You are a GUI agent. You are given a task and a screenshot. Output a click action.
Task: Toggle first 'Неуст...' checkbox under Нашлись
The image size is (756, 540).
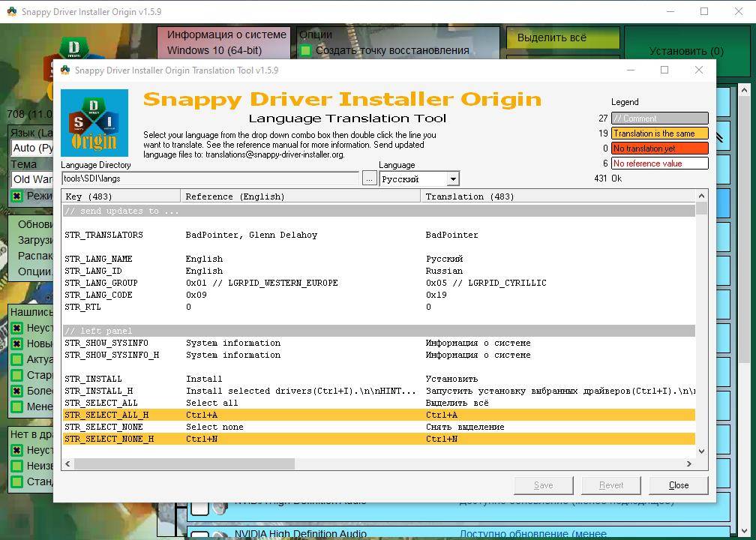16,328
